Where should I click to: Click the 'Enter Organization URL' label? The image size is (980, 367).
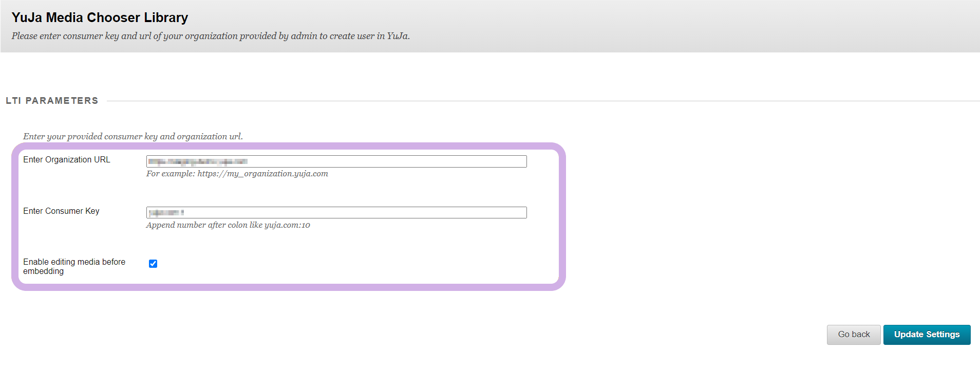67,160
